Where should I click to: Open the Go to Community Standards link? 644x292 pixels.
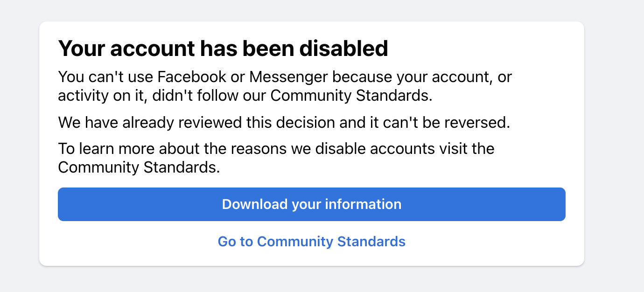click(x=312, y=242)
